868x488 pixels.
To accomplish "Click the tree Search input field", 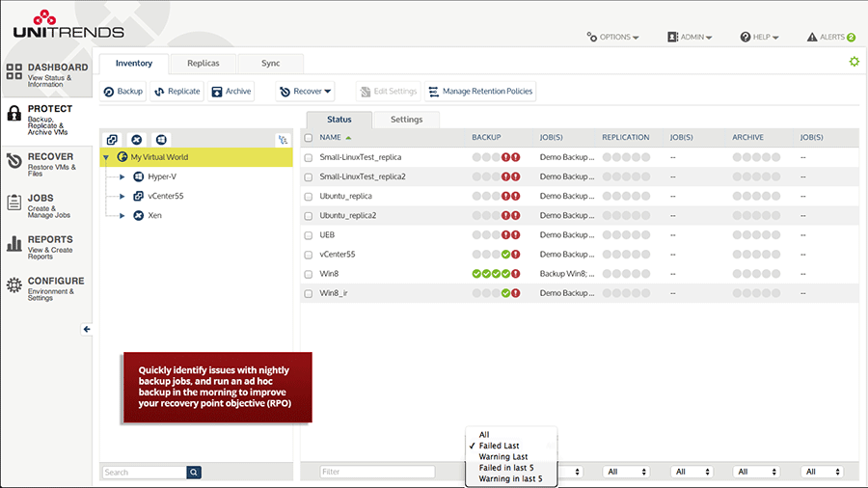I will pyautogui.click(x=145, y=472).
